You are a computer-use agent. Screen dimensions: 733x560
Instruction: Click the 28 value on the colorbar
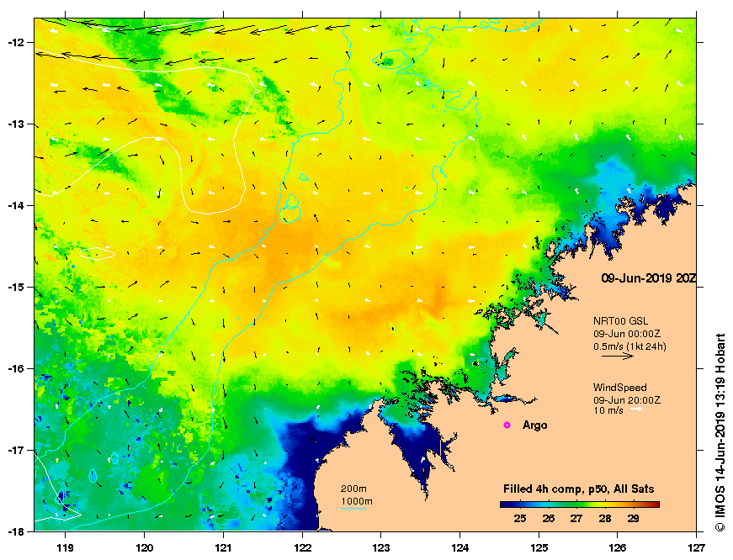coord(605,519)
